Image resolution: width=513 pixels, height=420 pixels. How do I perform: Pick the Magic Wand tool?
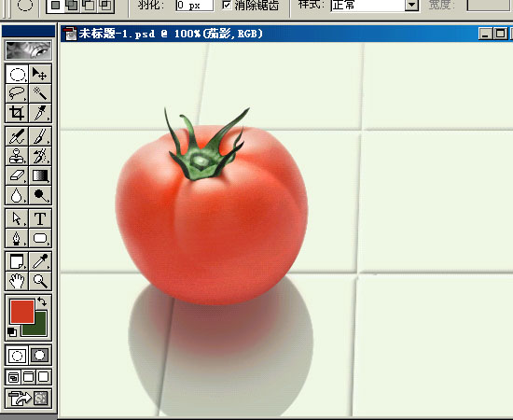40,93
